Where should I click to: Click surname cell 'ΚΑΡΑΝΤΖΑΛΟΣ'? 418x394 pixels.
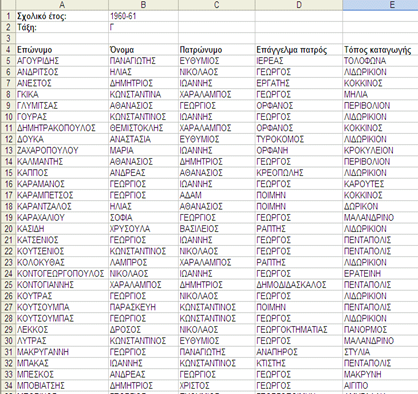click(x=62, y=206)
